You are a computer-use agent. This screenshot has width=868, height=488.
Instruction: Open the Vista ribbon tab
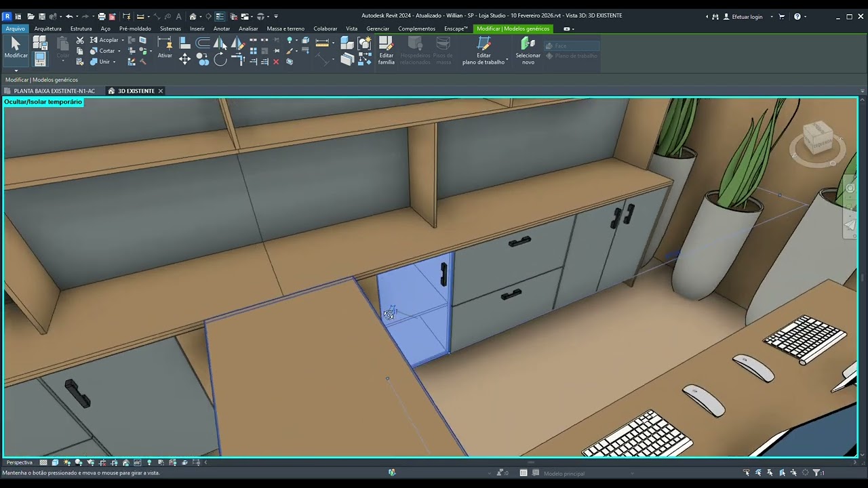point(351,28)
